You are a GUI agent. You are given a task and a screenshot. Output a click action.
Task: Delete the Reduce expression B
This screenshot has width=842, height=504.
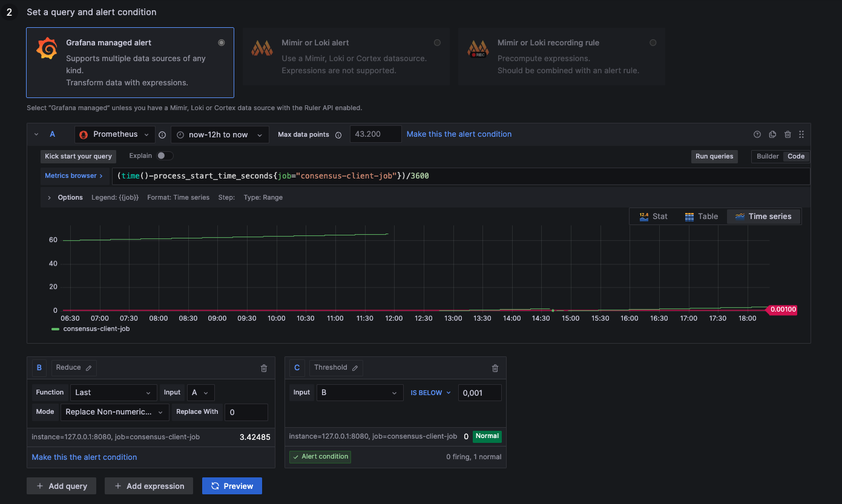pyautogui.click(x=264, y=368)
